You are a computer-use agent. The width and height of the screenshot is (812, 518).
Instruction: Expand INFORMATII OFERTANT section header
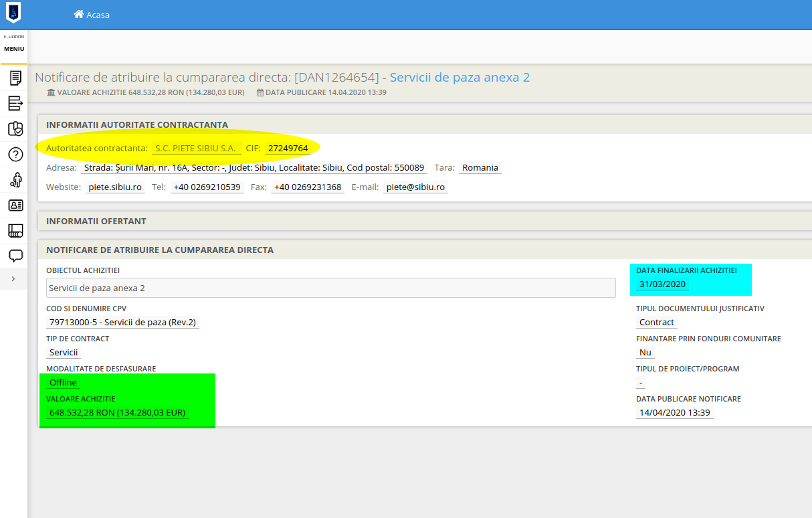coord(425,221)
